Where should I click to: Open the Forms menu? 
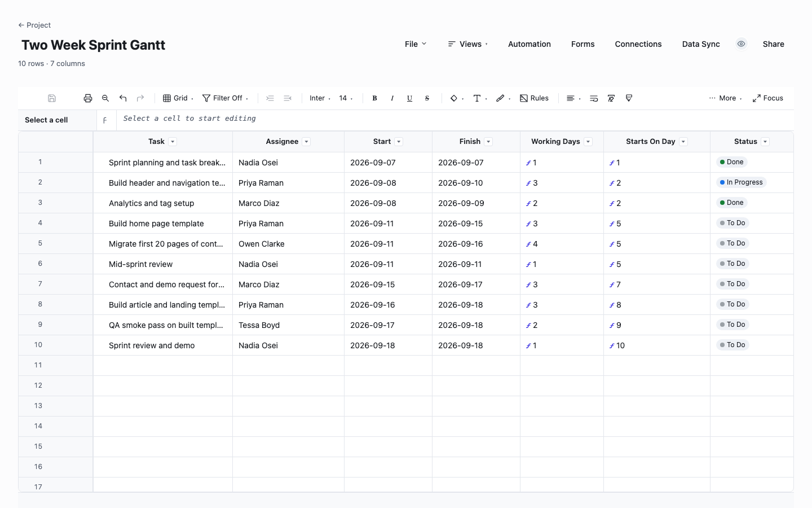(x=583, y=44)
